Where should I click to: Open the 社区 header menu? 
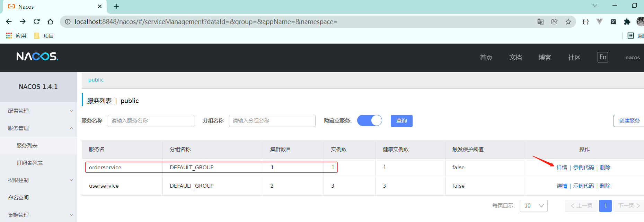[574, 58]
